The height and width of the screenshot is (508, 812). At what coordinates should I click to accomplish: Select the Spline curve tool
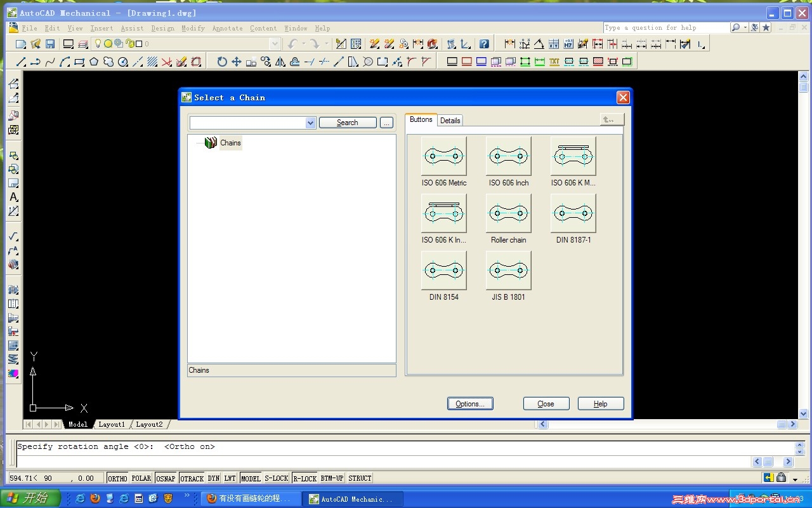point(50,62)
